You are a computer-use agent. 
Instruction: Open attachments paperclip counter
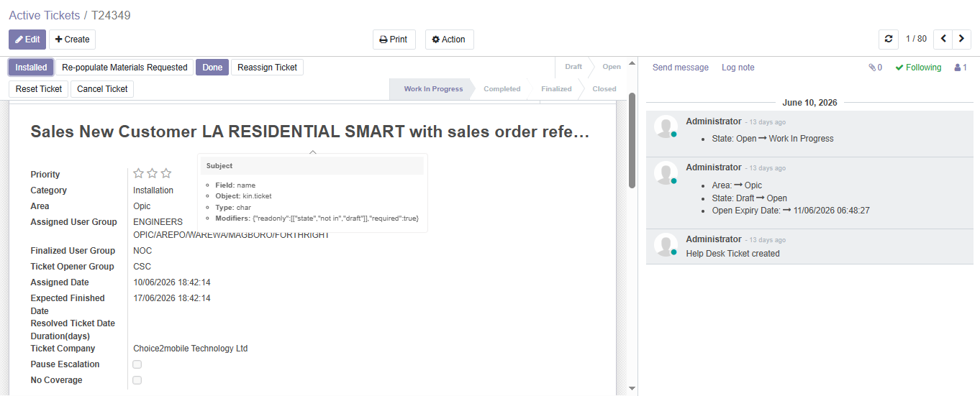[875, 68]
